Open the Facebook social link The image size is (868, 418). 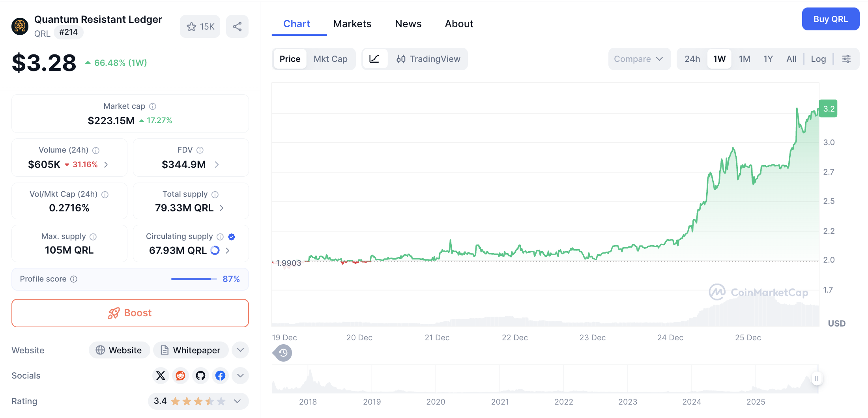221,375
